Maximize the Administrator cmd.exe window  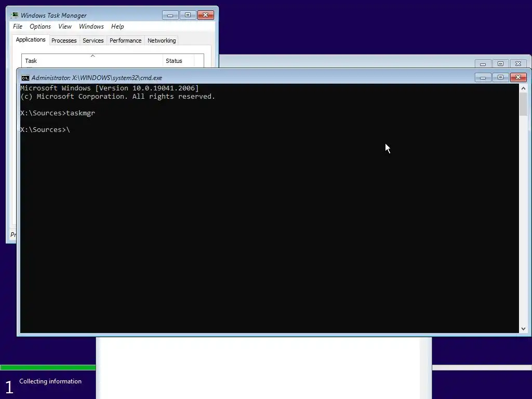(x=500, y=78)
